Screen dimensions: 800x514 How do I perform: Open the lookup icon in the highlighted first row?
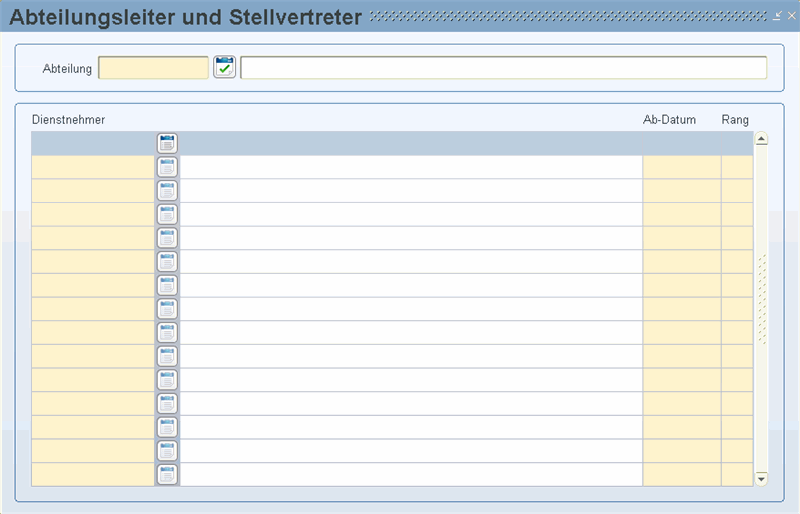click(x=167, y=143)
